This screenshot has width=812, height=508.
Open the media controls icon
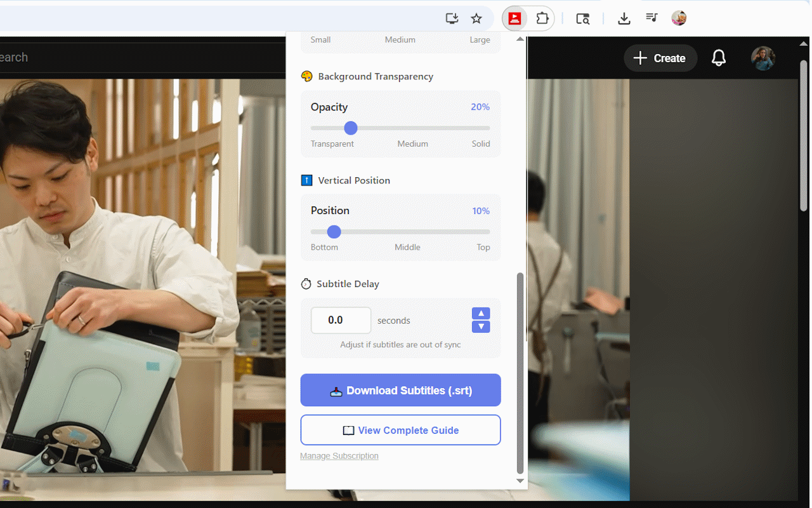652,18
